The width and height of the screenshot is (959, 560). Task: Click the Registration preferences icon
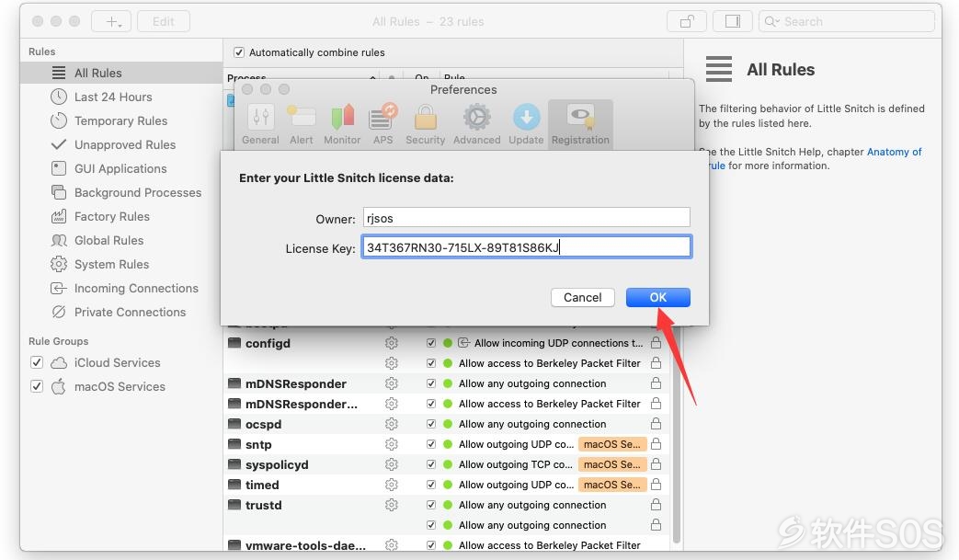[580, 117]
